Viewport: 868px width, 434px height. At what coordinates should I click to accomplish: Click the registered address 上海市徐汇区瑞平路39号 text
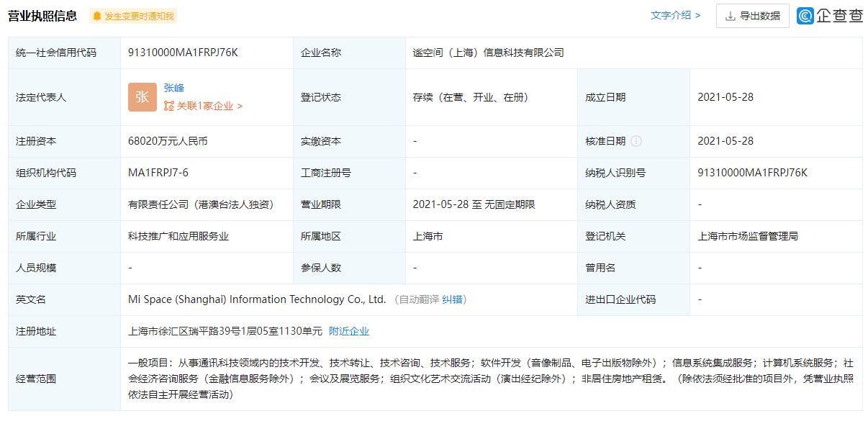[225, 331]
